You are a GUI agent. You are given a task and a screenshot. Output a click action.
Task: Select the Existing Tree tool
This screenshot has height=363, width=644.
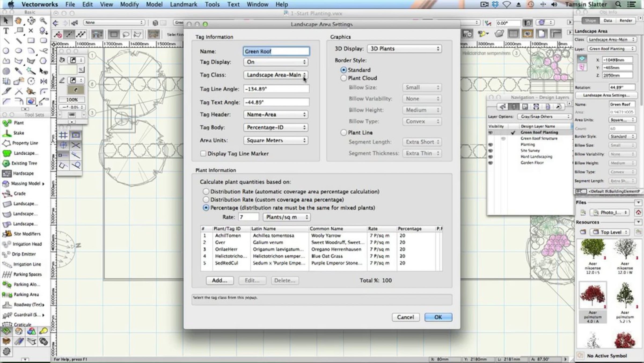6,163
